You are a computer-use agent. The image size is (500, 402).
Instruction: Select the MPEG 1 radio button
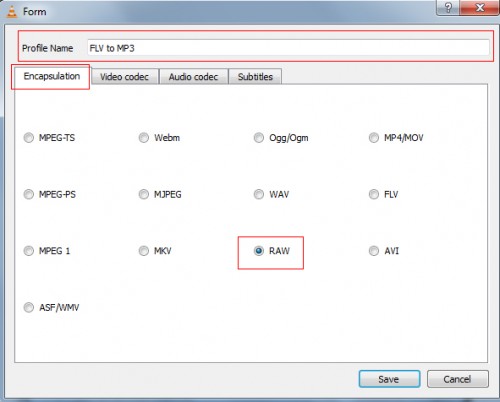coord(29,251)
